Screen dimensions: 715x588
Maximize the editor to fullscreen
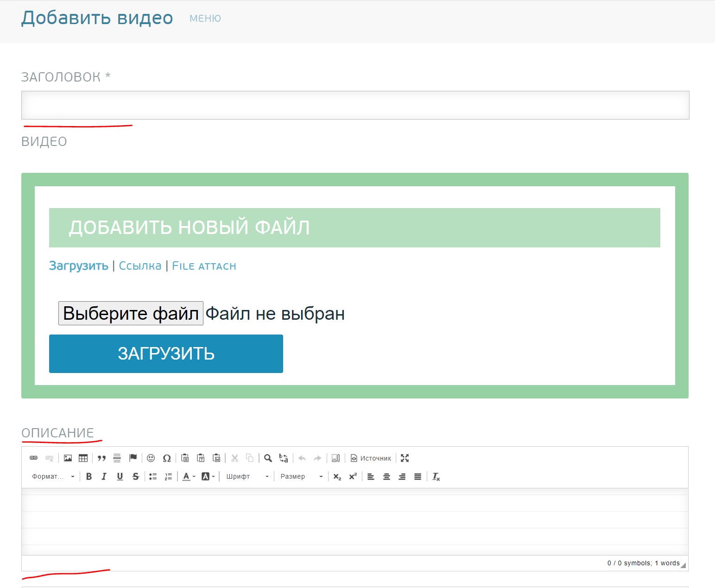pyautogui.click(x=405, y=458)
